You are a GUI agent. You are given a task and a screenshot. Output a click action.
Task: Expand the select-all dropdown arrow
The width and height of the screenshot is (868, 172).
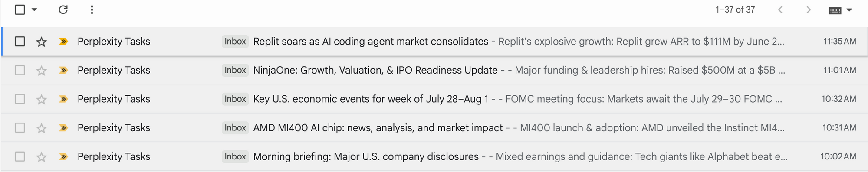(34, 10)
